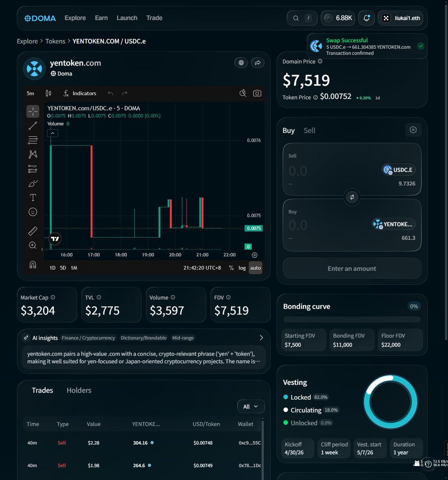Switch to the Sell tab
The image size is (448, 480).
pyautogui.click(x=309, y=130)
